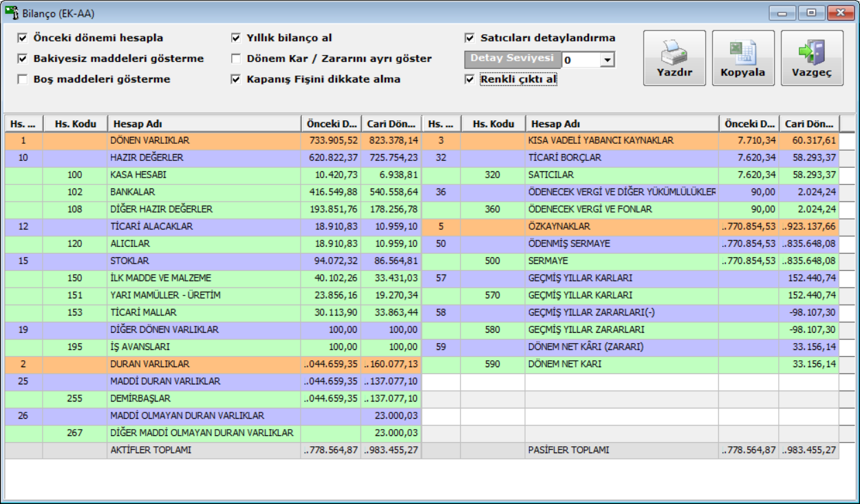Click the Yazdır printer button

click(x=674, y=58)
